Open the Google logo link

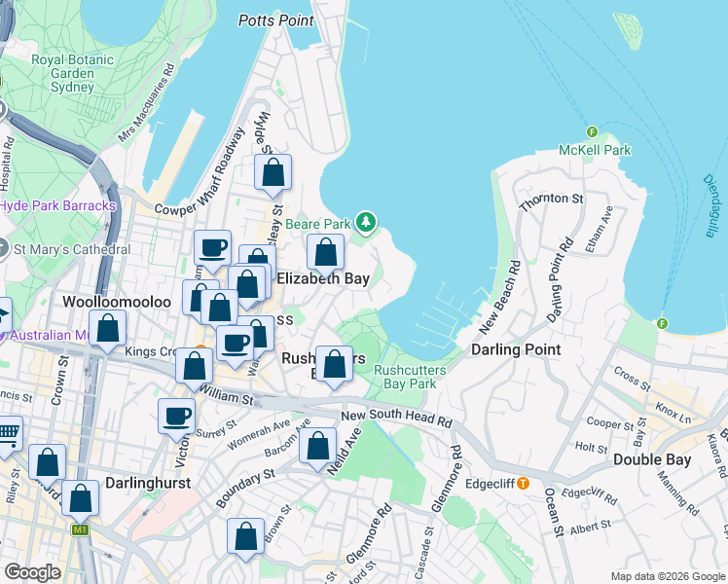tap(32, 572)
